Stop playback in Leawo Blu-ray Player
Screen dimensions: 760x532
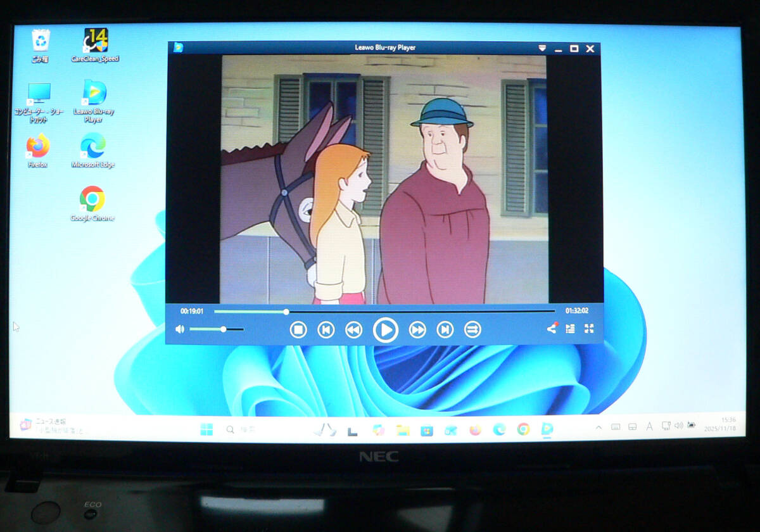[x=298, y=329]
